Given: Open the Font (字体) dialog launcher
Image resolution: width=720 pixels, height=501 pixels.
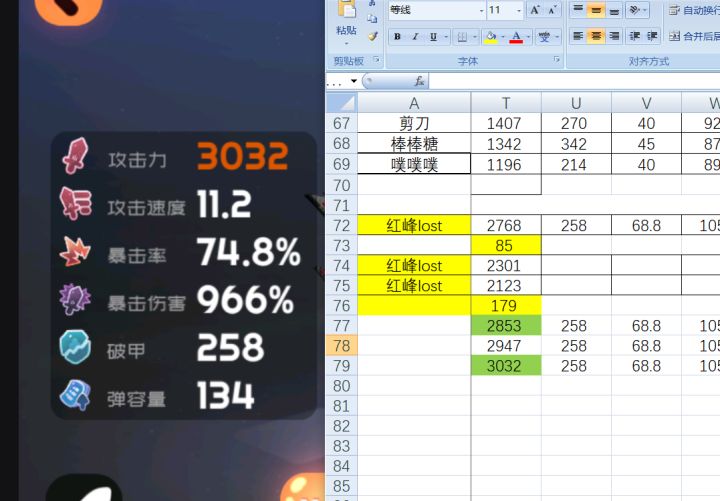Looking at the screenshot, I should tap(557, 60).
